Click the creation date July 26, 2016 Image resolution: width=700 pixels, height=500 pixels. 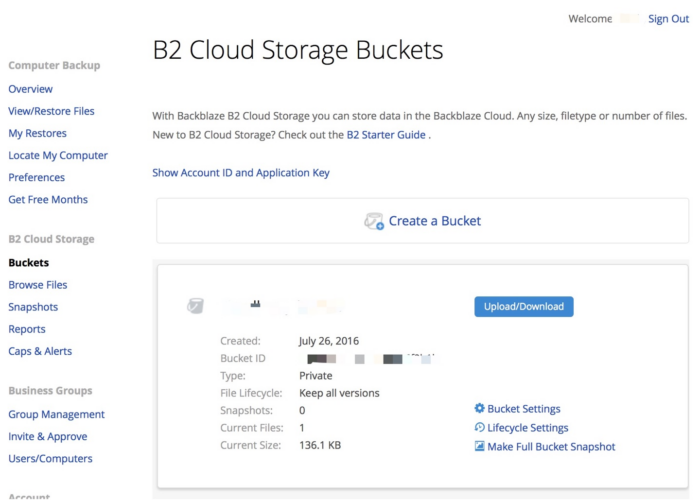329,341
